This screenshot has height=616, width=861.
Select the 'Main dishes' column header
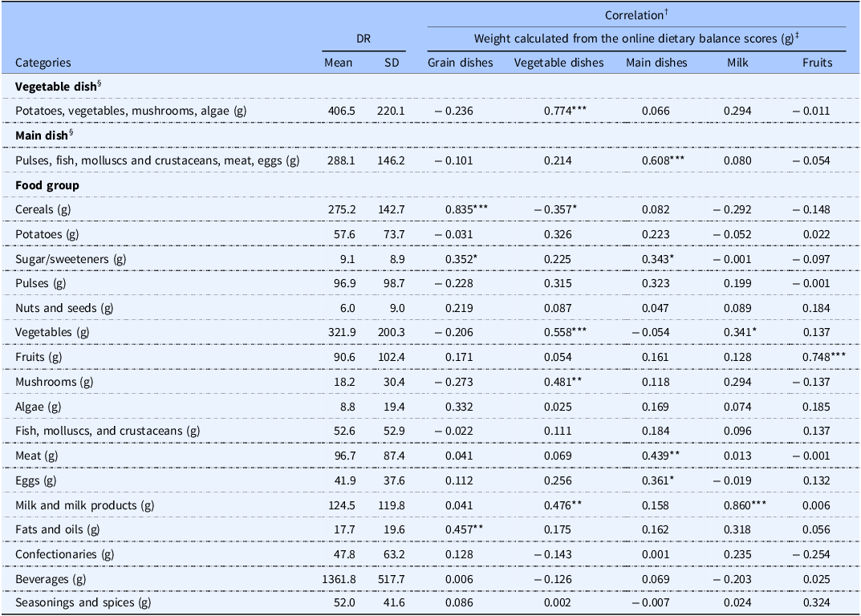click(x=656, y=63)
